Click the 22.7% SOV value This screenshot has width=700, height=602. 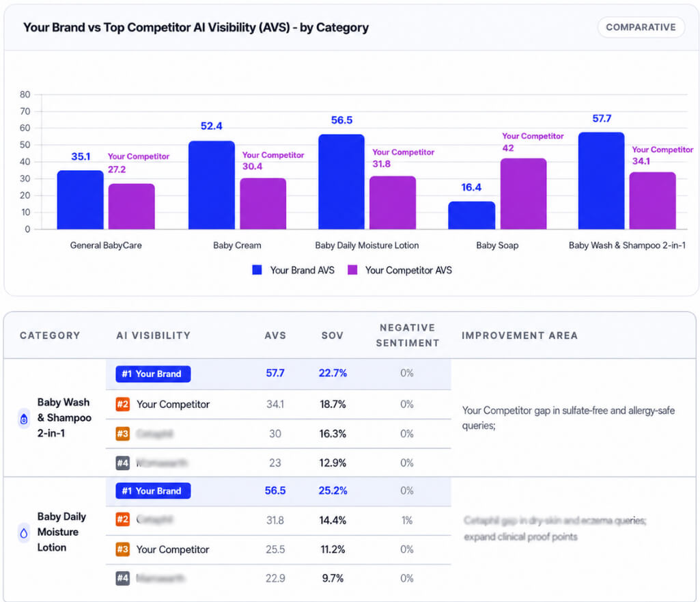point(333,373)
